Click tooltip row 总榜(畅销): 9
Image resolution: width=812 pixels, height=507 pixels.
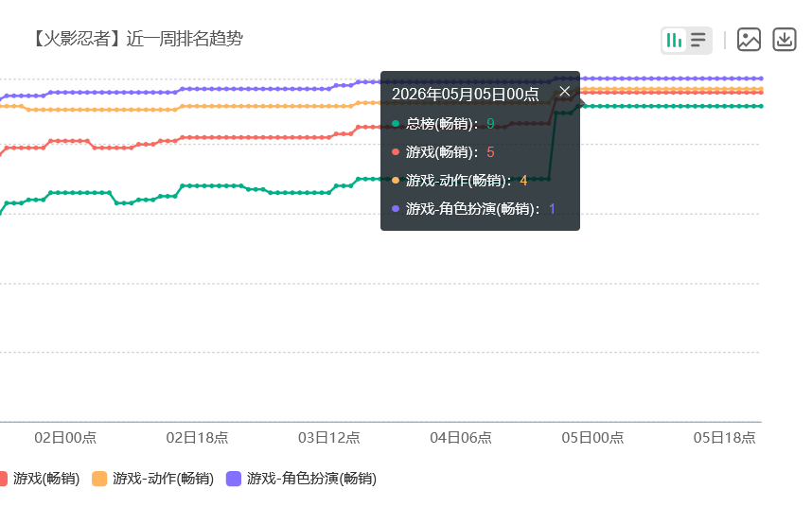pyautogui.click(x=443, y=124)
